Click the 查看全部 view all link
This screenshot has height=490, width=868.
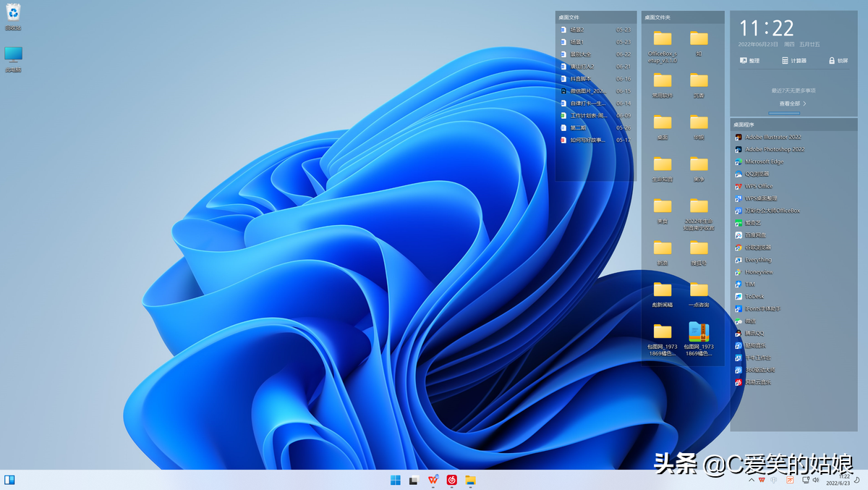click(793, 104)
